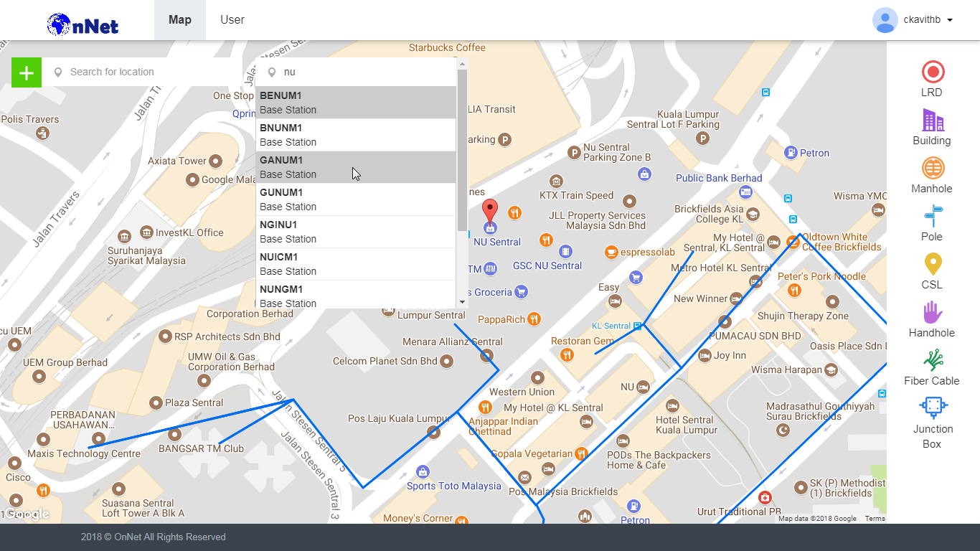Click the PappaRich restaurant marker
The width and height of the screenshot is (980, 551).
(534, 319)
